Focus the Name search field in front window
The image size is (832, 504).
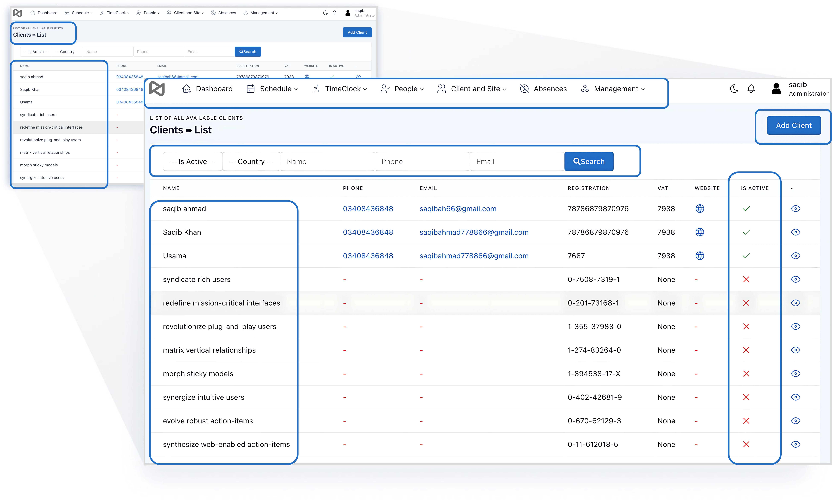point(328,162)
